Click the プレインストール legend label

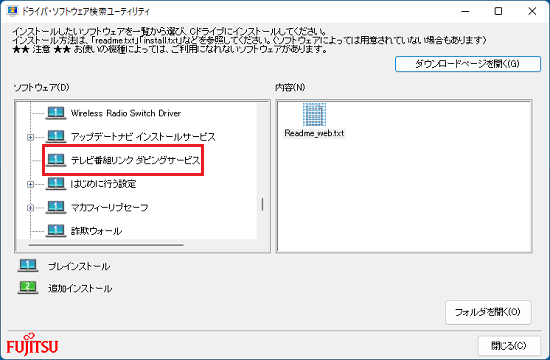79,266
